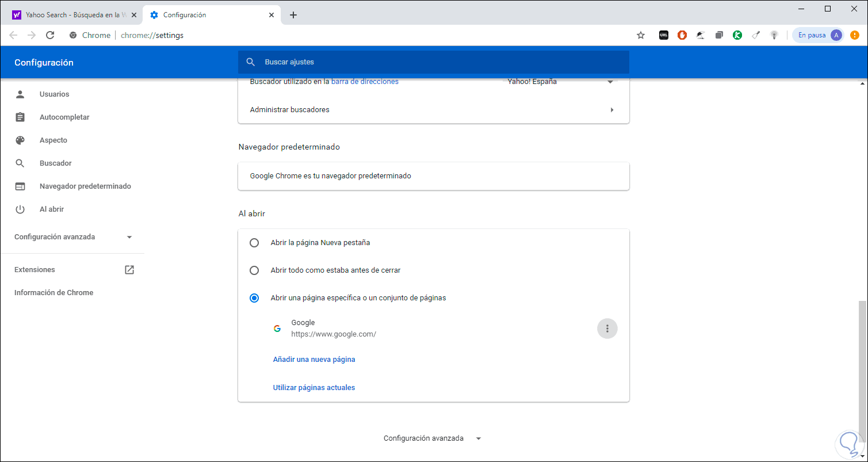Click the Extensions external link icon
The height and width of the screenshot is (462, 868).
point(129,270)
